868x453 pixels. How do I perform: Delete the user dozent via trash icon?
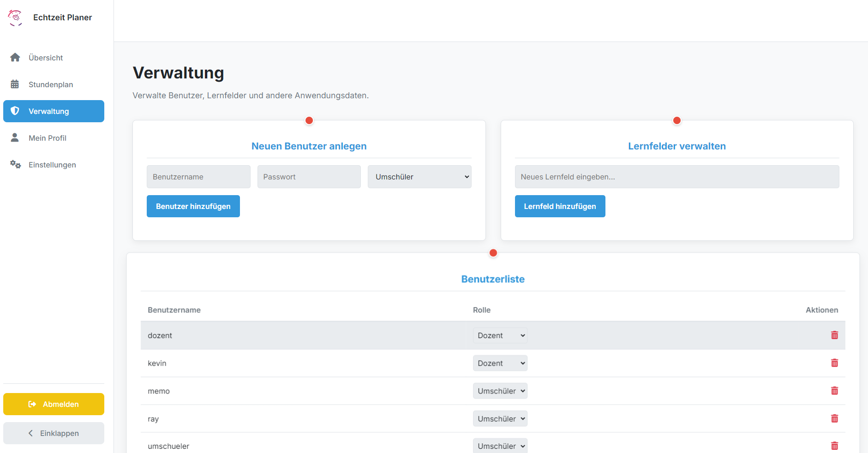[834, 335]
